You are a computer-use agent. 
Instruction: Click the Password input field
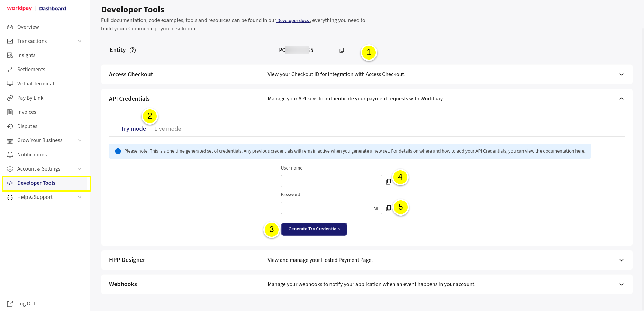(x=332, y=208)
